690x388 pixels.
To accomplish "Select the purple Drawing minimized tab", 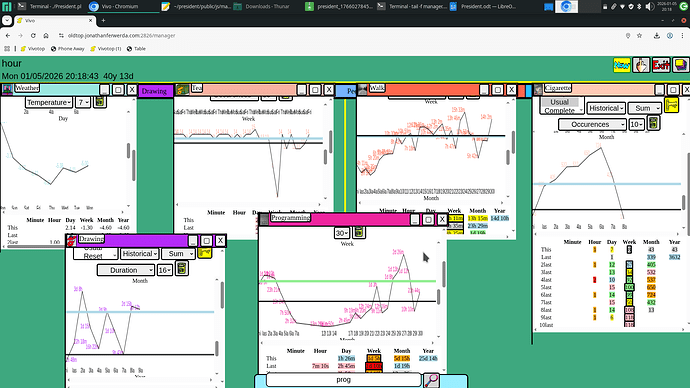I will click(154, 91).
